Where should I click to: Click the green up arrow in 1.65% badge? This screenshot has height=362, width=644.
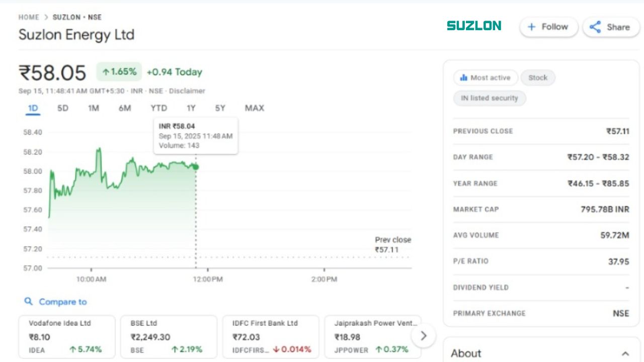point(106,72)
